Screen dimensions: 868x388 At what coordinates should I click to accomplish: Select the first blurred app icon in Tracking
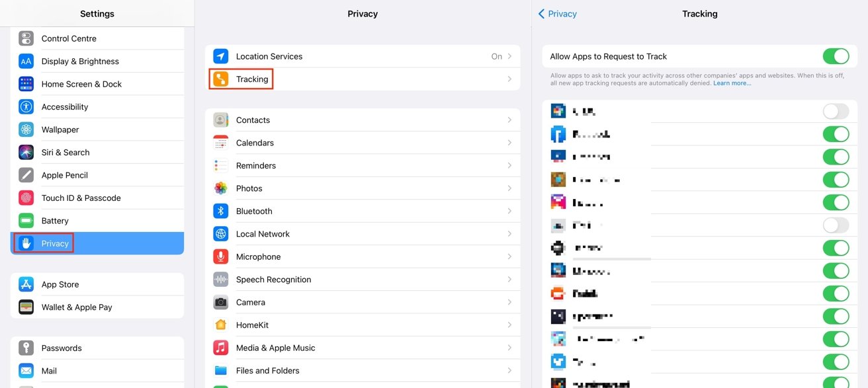[558, 111]
